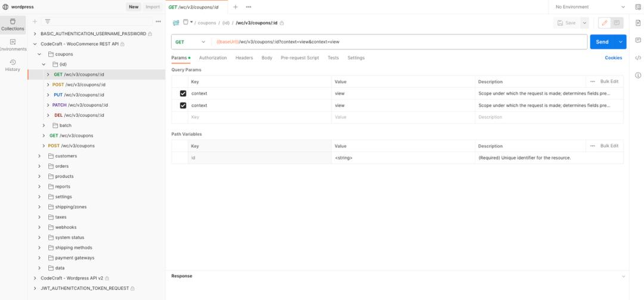Expand the JWT_AUTHENITCATION_TOKEN_REQUEST collection
Viewport: 644px width, 300px height.
35,288
